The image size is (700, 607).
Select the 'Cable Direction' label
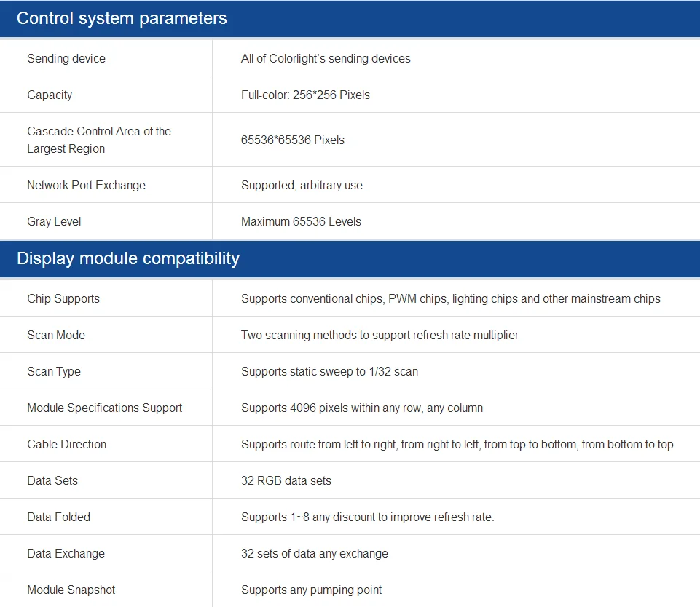tap(66, 444)
